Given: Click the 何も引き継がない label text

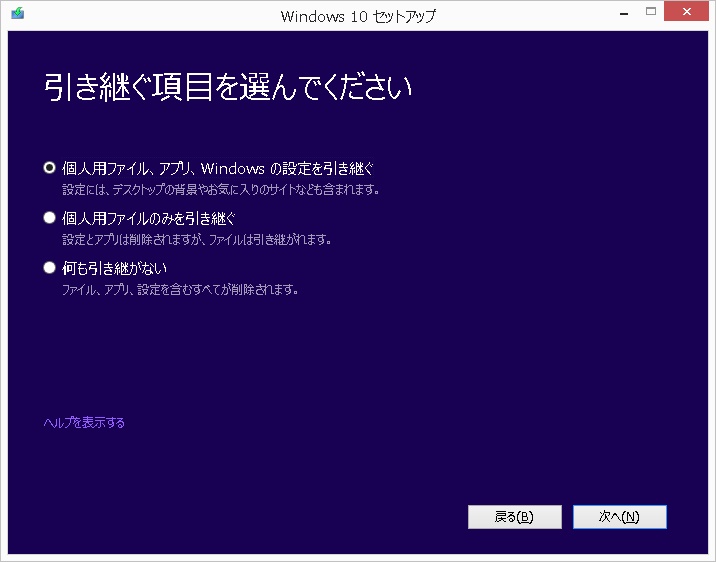Looking at the screenshot, I should pyautogui.click(x=114, y=268).
